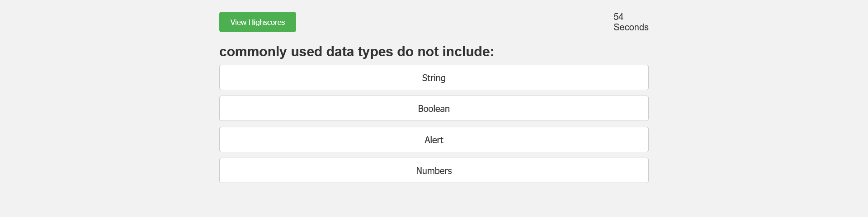
Task: Click the remaining seconds display
Action: pyautogui.click(x=630, y=22)
